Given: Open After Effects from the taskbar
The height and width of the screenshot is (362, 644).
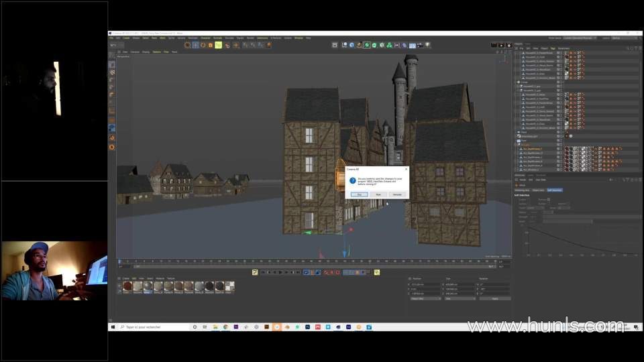Looking at the screenshot, I should [348, 327].
